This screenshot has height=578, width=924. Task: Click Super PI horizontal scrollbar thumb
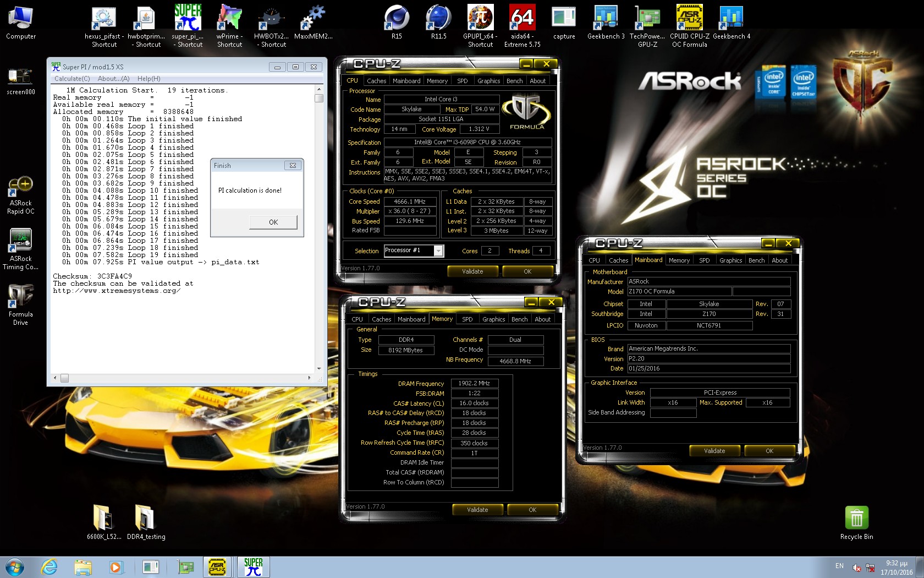pos(64,378)
